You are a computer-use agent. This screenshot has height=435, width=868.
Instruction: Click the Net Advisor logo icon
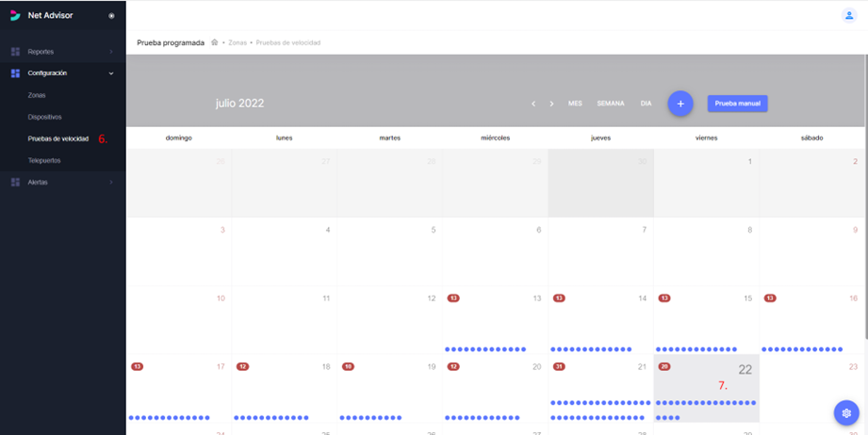click(x=15, y=15)
